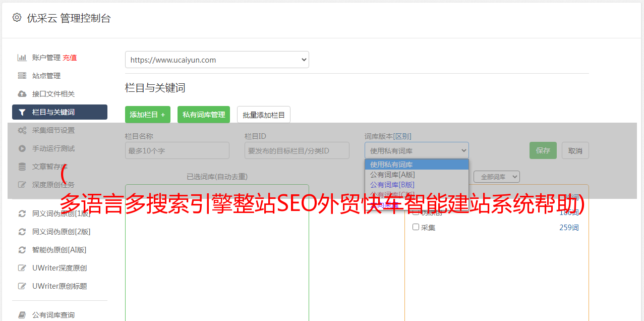The width and height of the screenshot is (644, 321).
Task: Open 站点管理 via its server icon
Action: [x=22, y=76]
